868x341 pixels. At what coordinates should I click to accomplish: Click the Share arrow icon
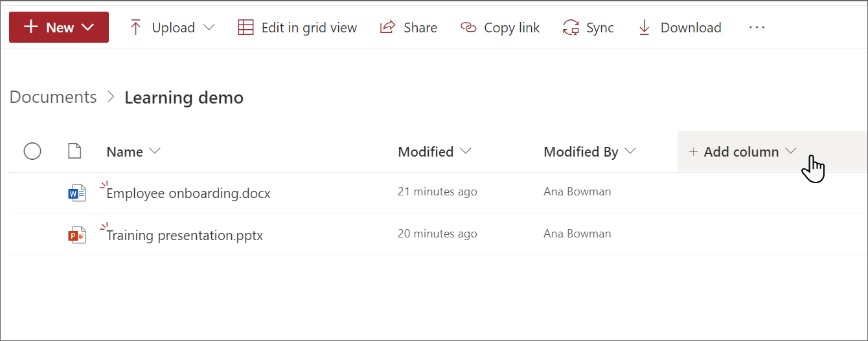387,27
